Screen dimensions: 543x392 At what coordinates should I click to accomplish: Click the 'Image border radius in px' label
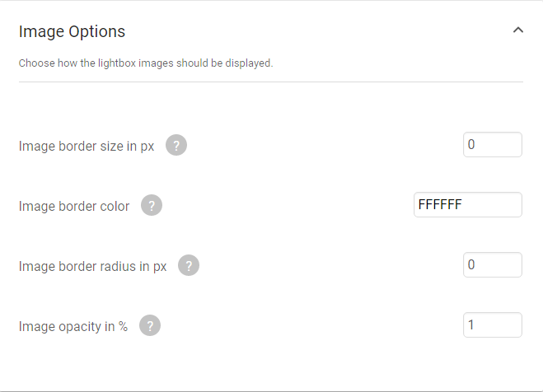tap(92, 266)
